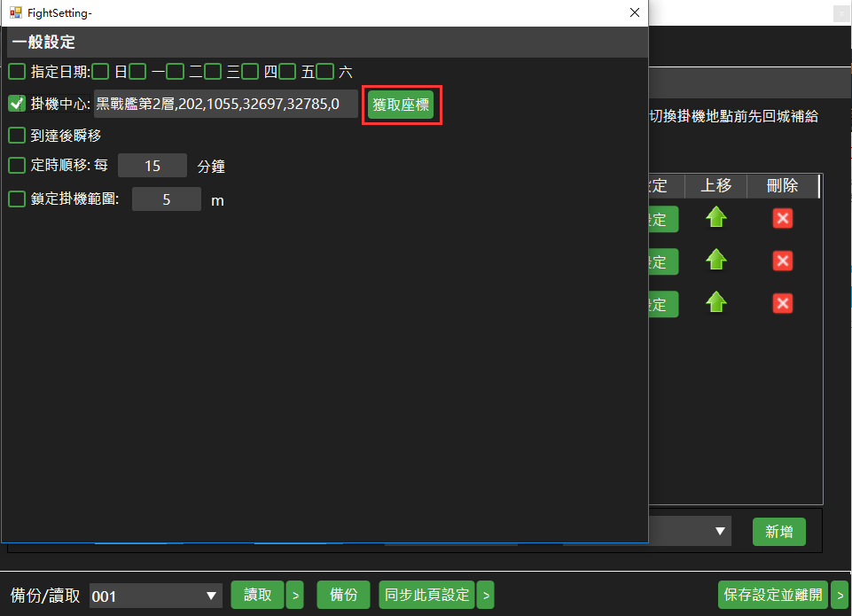
Task: Close the FightSetting dialog window
Action: [634, 12]
